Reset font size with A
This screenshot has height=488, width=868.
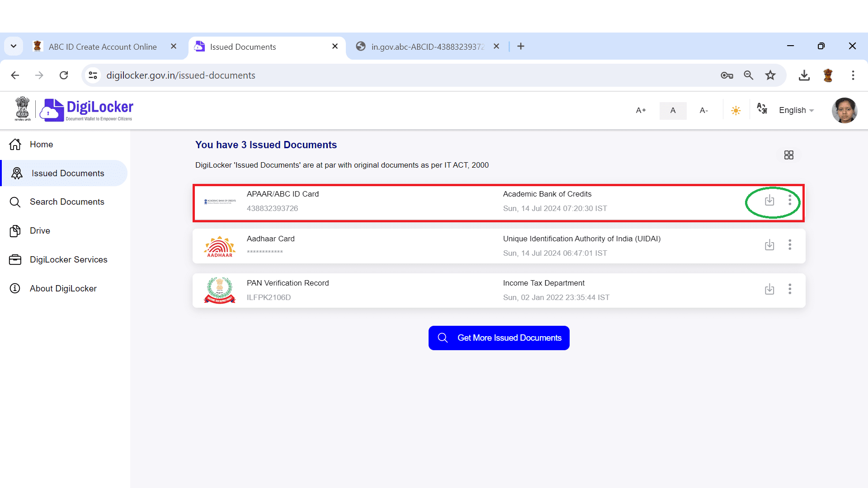click(x=673, y=111)
